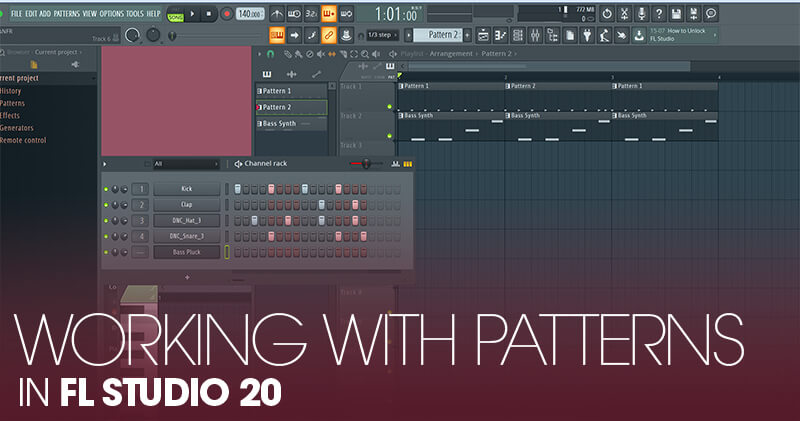Toggle the Clap channel mute LED
The image size is (800, 421).
(x=106, y=205)
